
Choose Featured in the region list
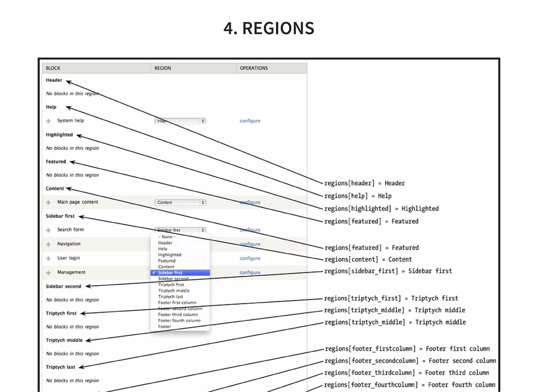pyautogui.click(x=167, y=261)
